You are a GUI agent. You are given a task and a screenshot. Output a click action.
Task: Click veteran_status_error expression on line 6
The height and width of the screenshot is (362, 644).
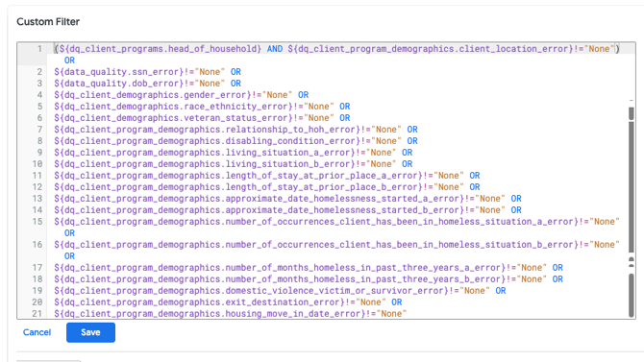(x=194, y=118)
